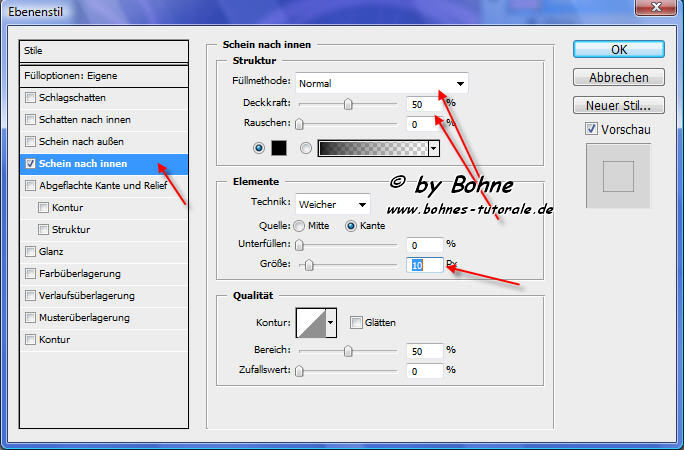
Task: Click the OK button
Action: (x=619, y=50)
